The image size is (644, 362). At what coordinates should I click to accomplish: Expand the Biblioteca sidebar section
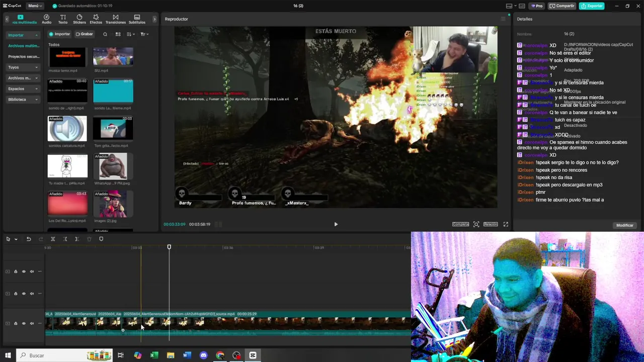(x=23, y=100)
